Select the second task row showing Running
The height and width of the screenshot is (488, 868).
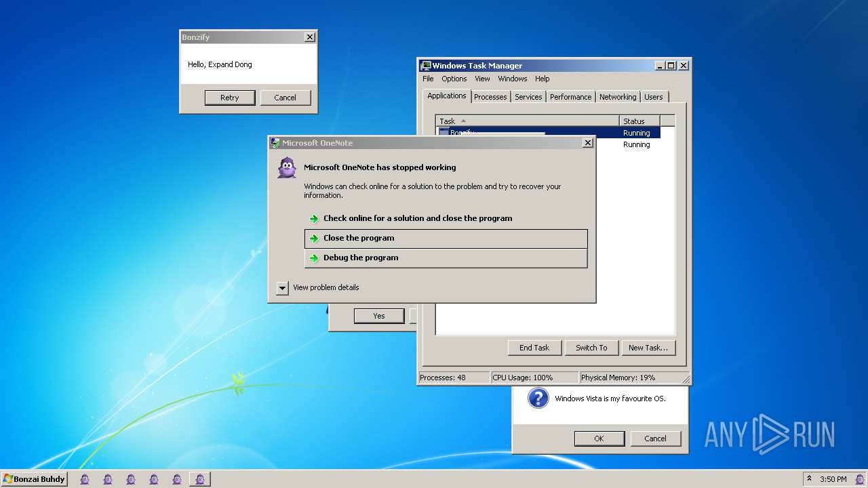click(636, 144)
